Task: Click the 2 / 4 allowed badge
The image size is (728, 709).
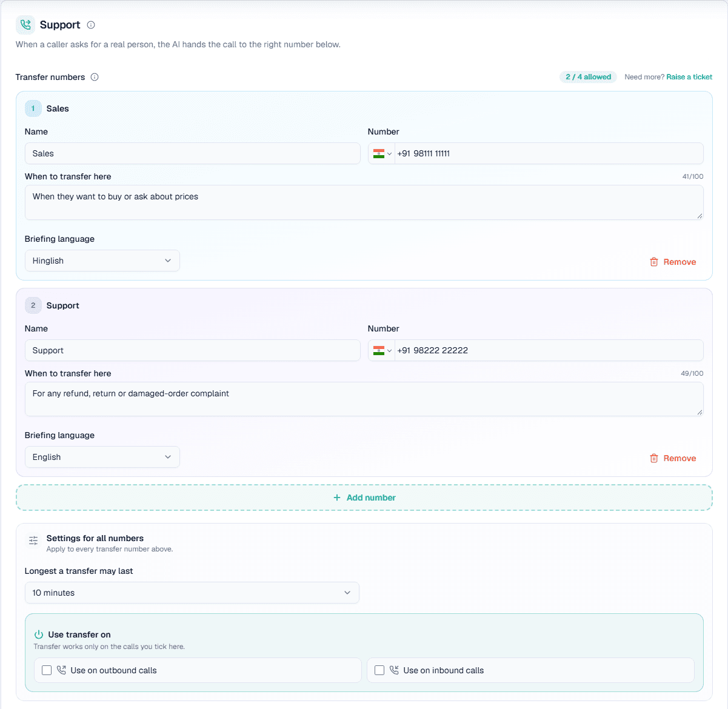Action: (588, 77)
